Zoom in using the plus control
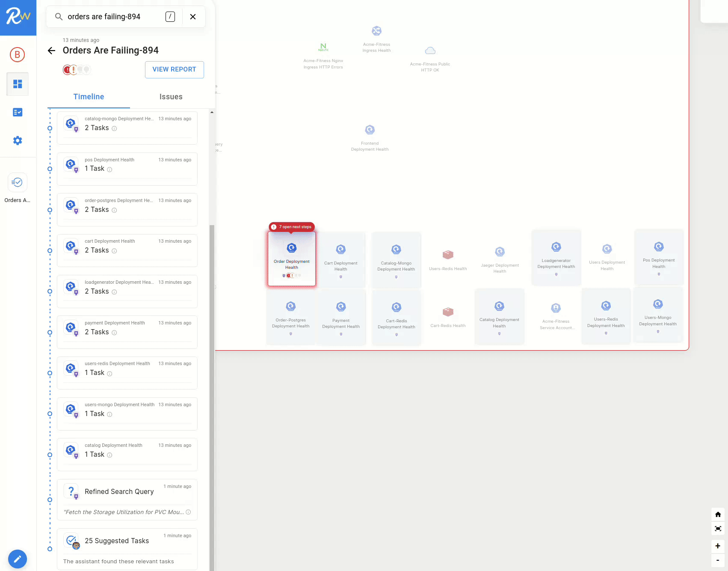 [717, 546]
